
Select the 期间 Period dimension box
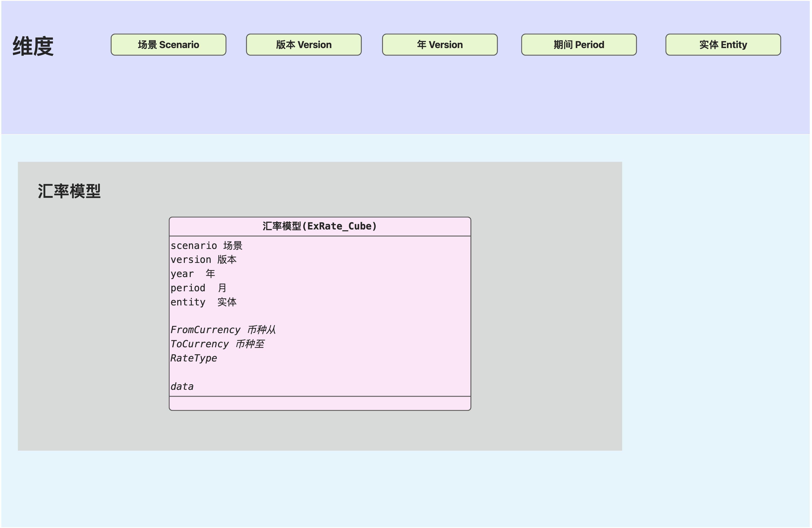click(579, 45)
